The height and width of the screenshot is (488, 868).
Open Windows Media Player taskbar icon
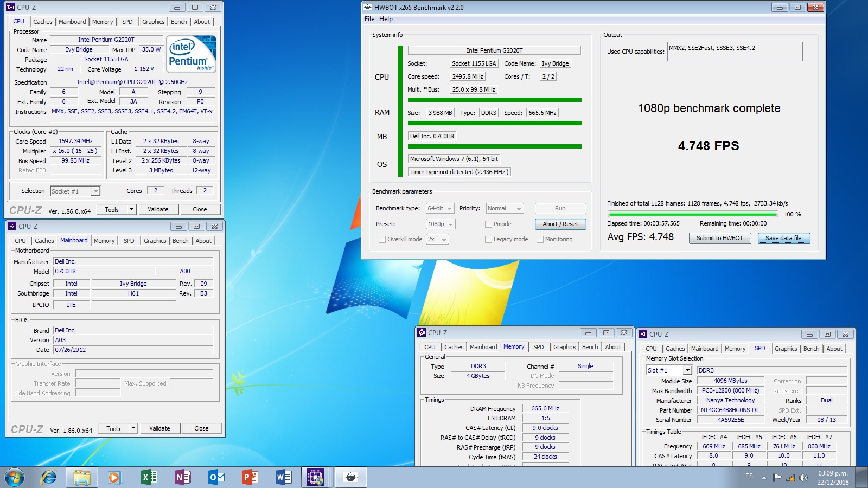click(x=114, y=477)
